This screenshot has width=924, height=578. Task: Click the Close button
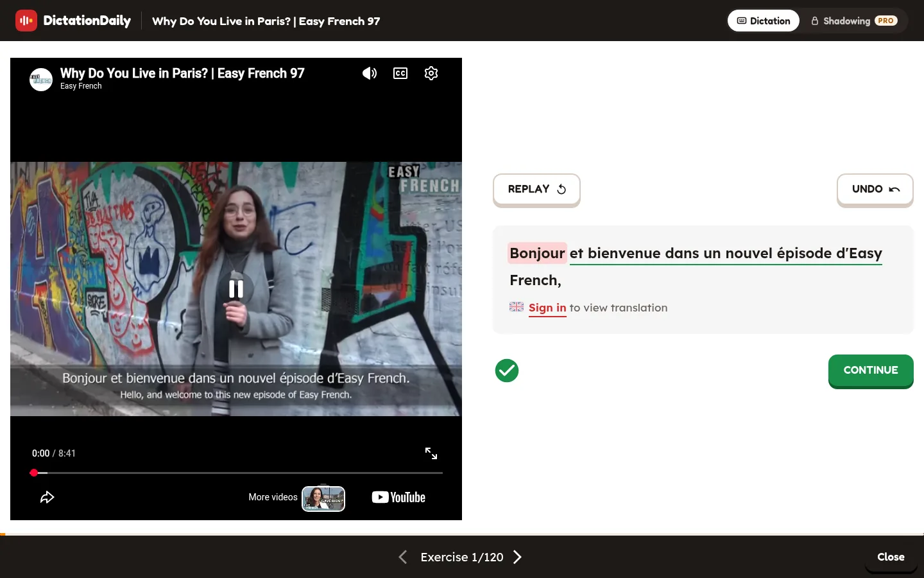click(891, 557)
